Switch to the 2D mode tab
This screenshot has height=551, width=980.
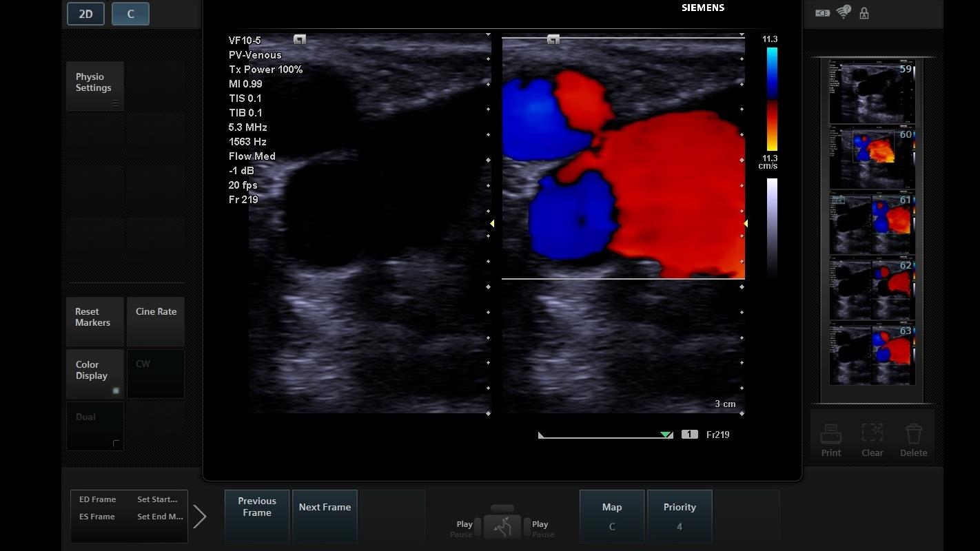click(85, 13)
